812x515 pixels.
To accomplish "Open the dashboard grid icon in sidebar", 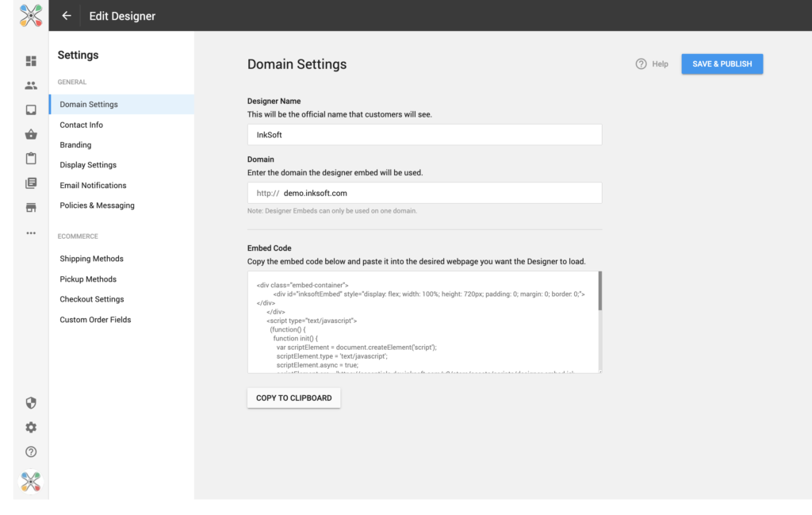I will click(x=31, y=61).
